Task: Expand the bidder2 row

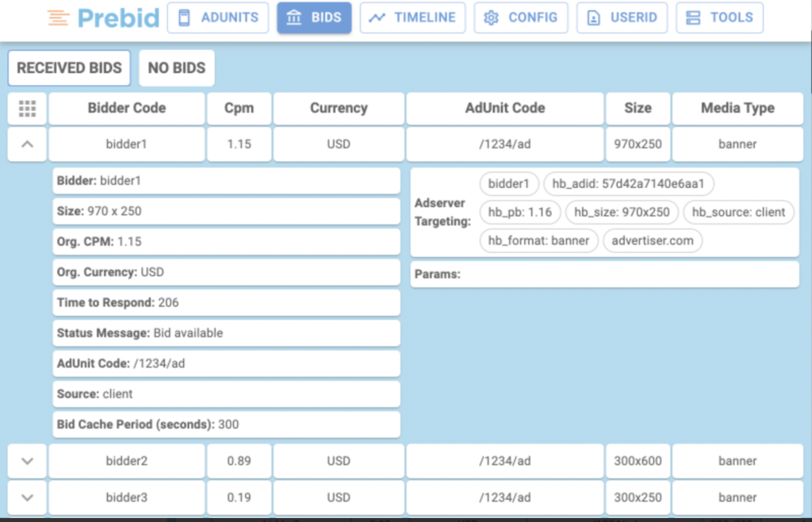Action: tap(27, 461)
